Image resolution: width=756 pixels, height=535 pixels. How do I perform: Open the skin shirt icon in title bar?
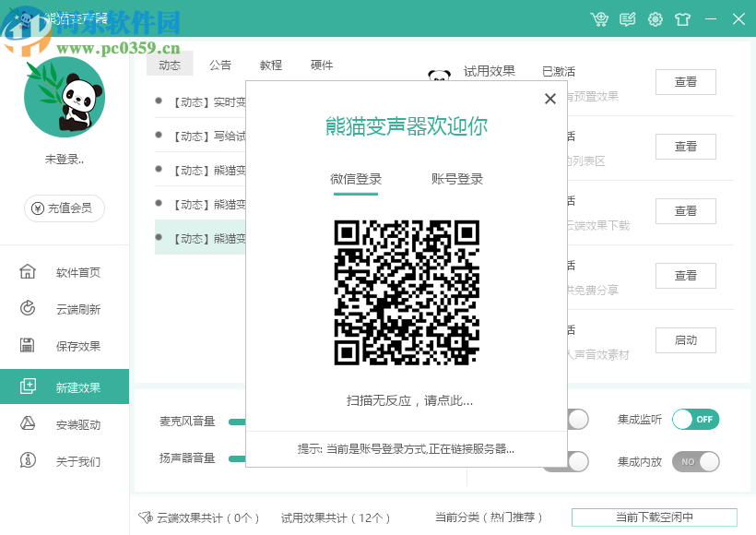pos(683,19)
